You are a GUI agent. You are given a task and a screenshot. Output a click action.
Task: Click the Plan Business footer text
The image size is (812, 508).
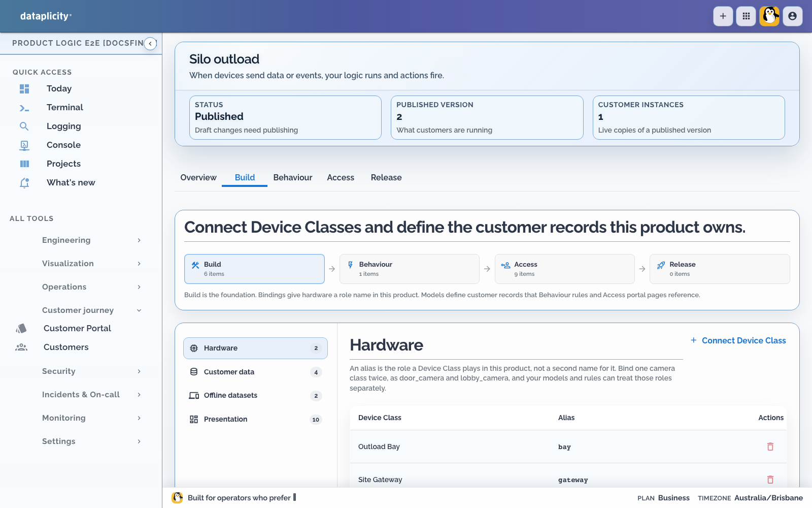pos(663,498)
